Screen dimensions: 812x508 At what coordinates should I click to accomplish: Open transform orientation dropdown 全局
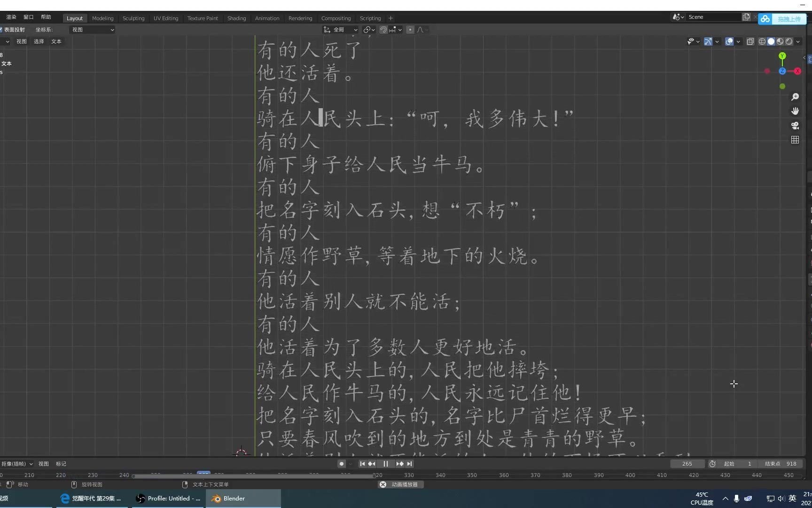[x=341, y=30]
